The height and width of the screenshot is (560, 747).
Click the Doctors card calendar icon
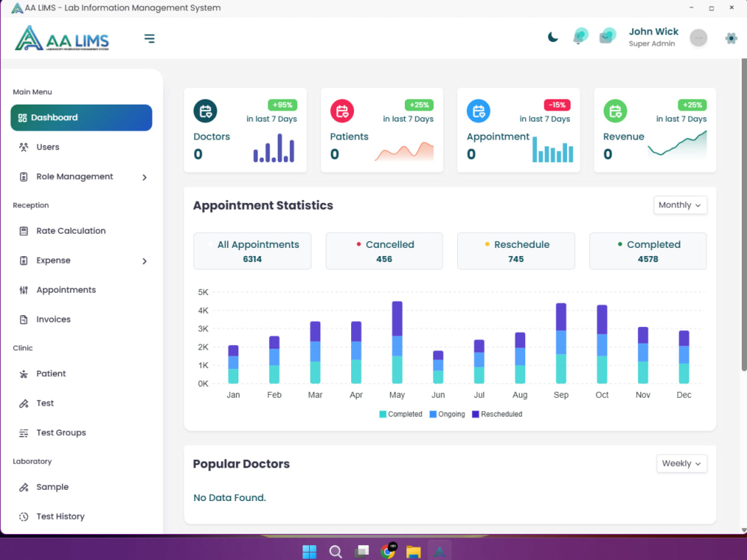pos(205,111)
